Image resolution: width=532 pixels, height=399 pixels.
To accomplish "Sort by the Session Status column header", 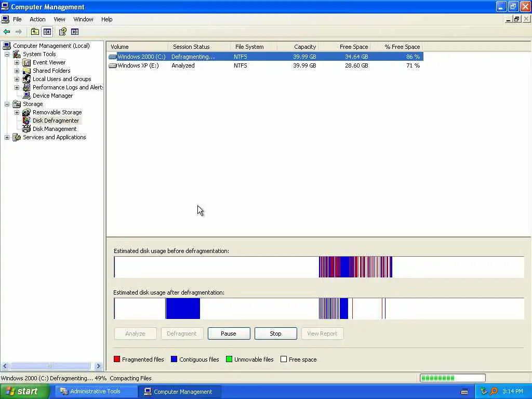I will tap(199, 47).
